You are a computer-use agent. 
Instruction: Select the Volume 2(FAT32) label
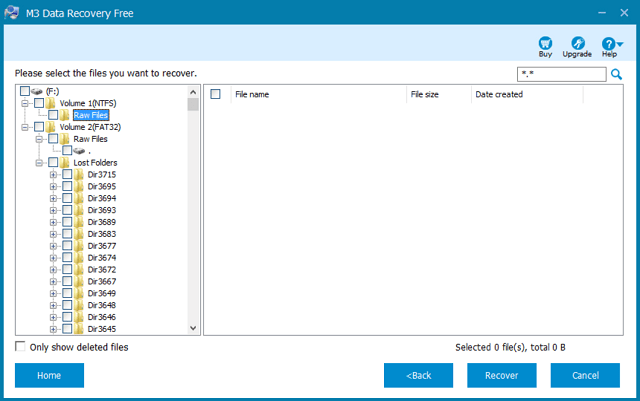point(90,127)
